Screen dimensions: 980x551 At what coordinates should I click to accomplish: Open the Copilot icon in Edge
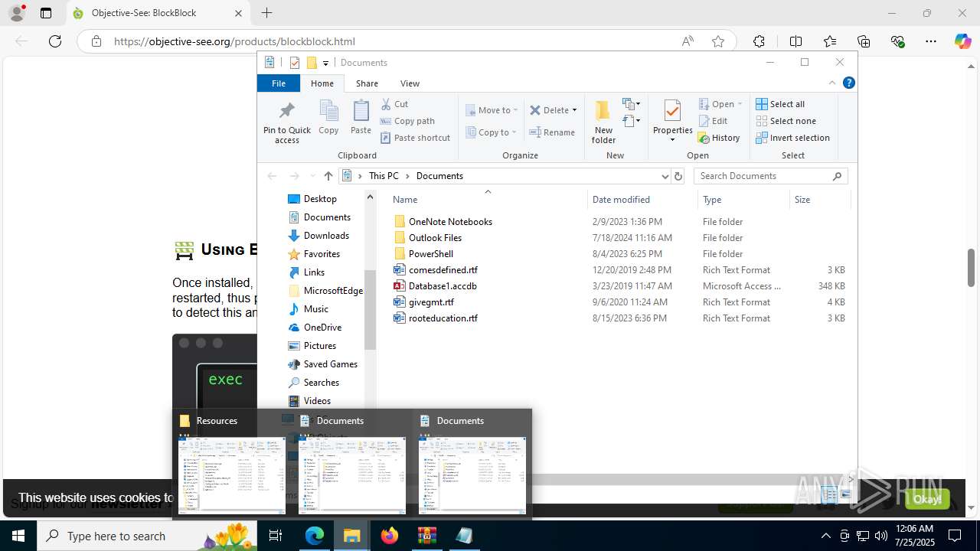pyautogui.click(x=962, y=41)
